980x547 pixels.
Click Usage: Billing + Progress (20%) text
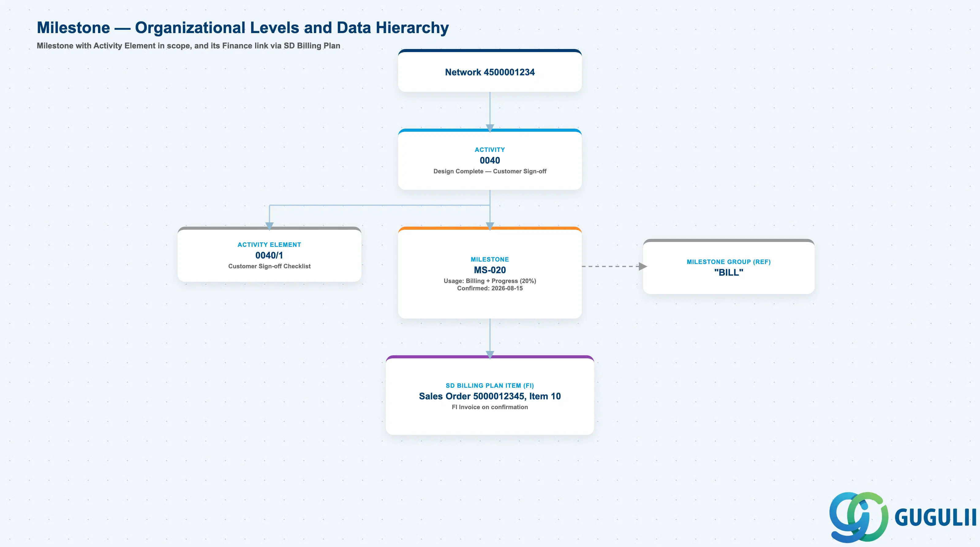pos(490,281)
